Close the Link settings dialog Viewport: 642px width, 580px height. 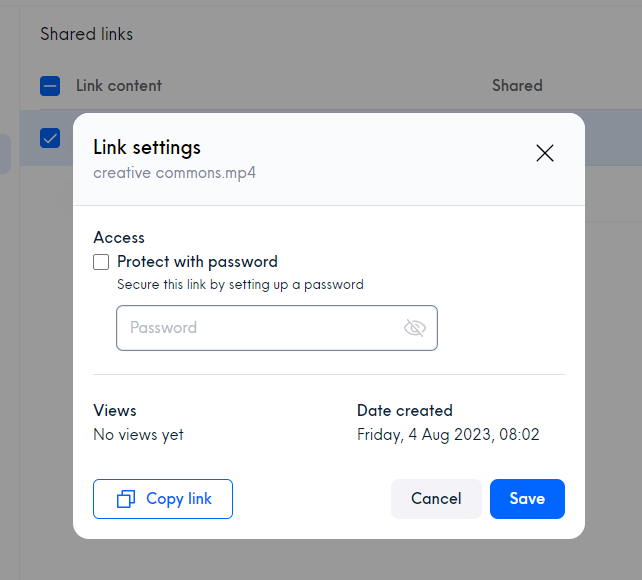pos(544,153)
